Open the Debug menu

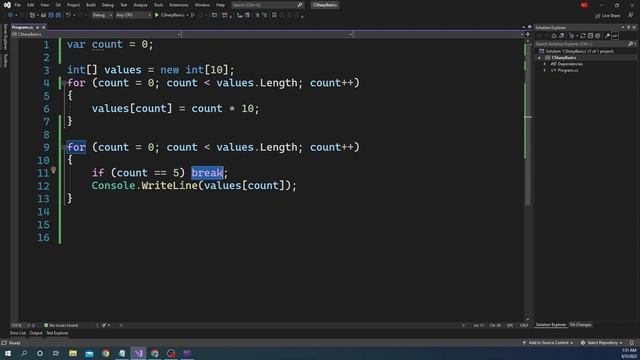coord(108,5)
